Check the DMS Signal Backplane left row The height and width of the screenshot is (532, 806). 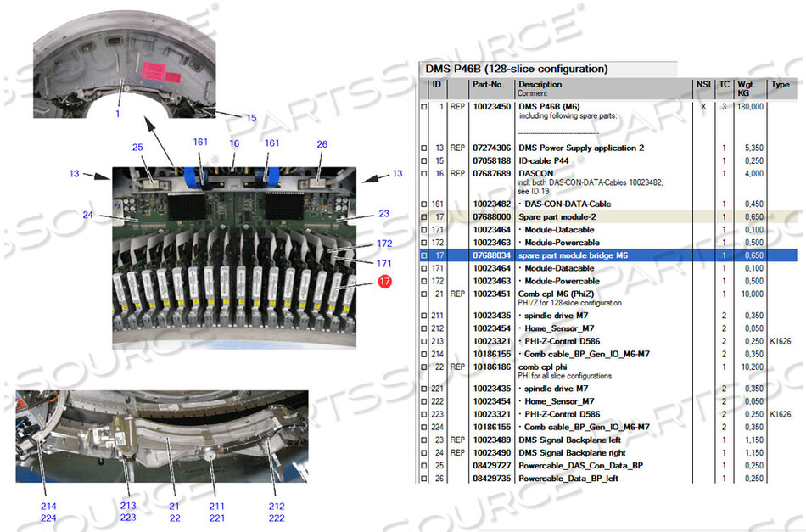coord(424,440)
